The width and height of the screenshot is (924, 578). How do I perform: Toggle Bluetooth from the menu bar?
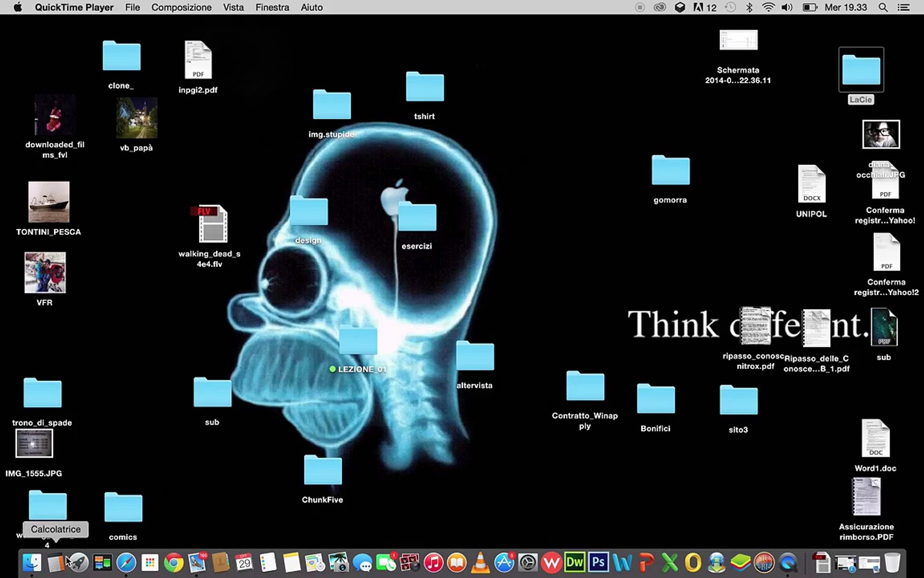pos(749,7)
